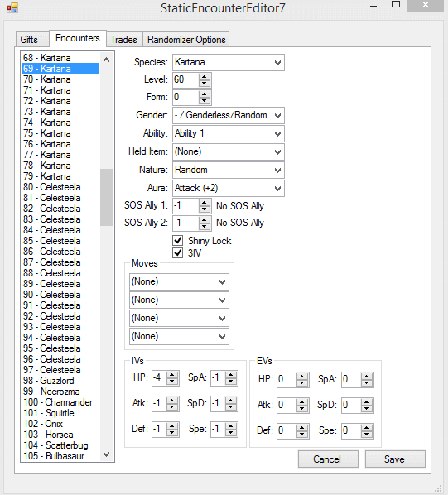Close the StaticEncounterEditor7 window

coord(426,5)
